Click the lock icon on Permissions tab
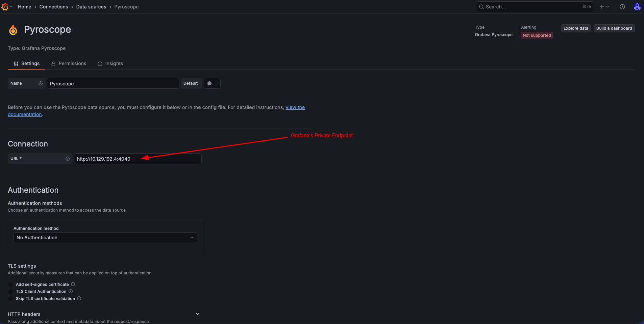Viewport: 644px width, 324px height. (x=53, y=64)
